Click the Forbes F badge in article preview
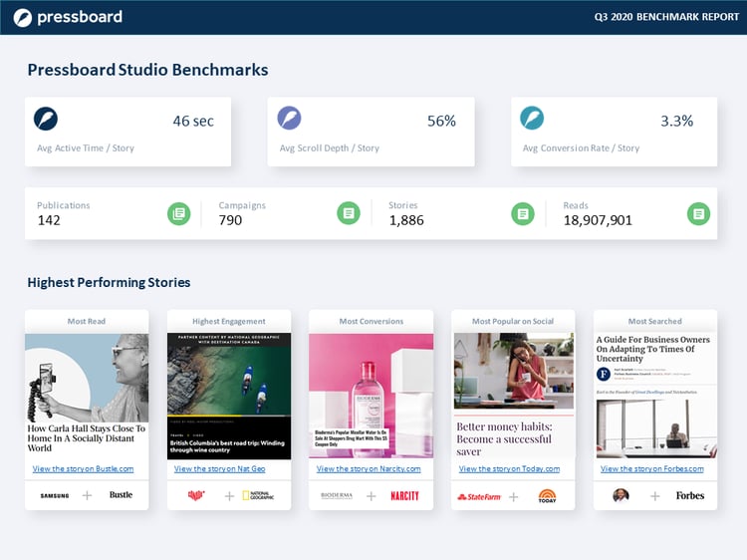The width and height of the screenshot is (747, 560). [x=604, y=374]
